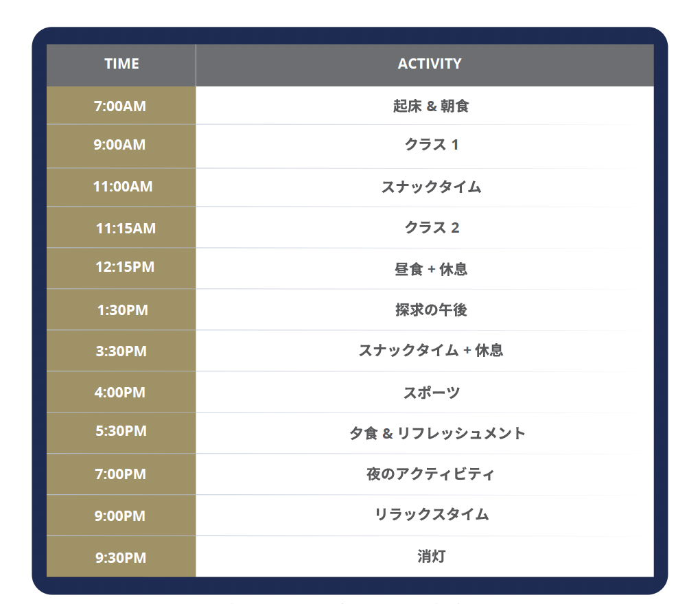The image size is (700, 604).
Task: Select the スポーツ activity cell
Action: 431,393
